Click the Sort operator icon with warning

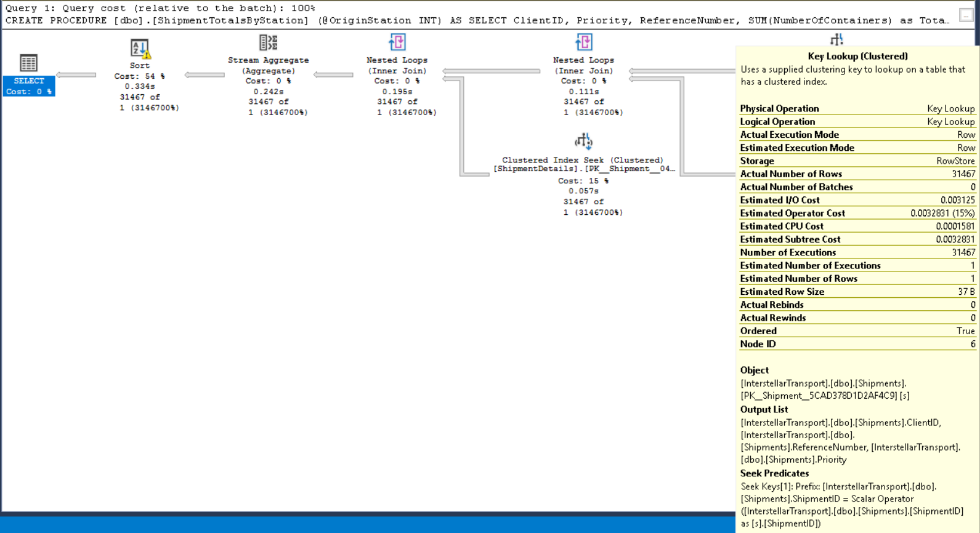pos(139,48)
